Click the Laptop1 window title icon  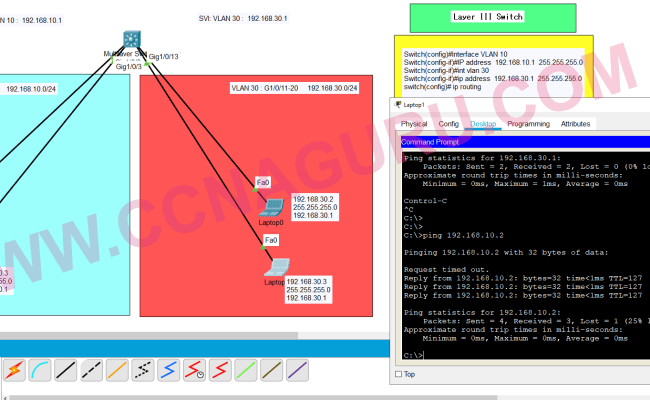[398, 104]
